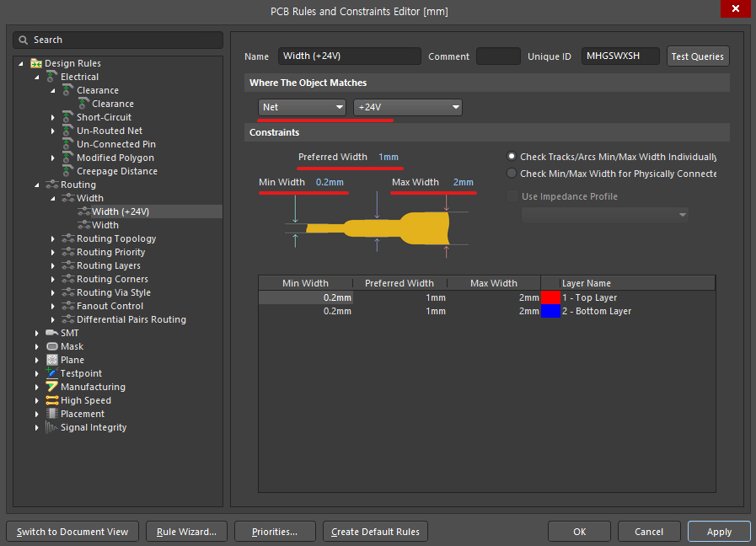This screenshot has width=756, height=546.
Task: Click the Routing Topology icon
Action: pyautogui.click(x=68, y=238)
